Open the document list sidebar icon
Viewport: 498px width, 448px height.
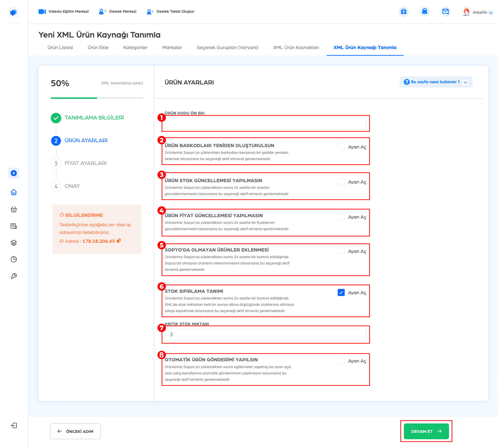(x=14, y=226)
